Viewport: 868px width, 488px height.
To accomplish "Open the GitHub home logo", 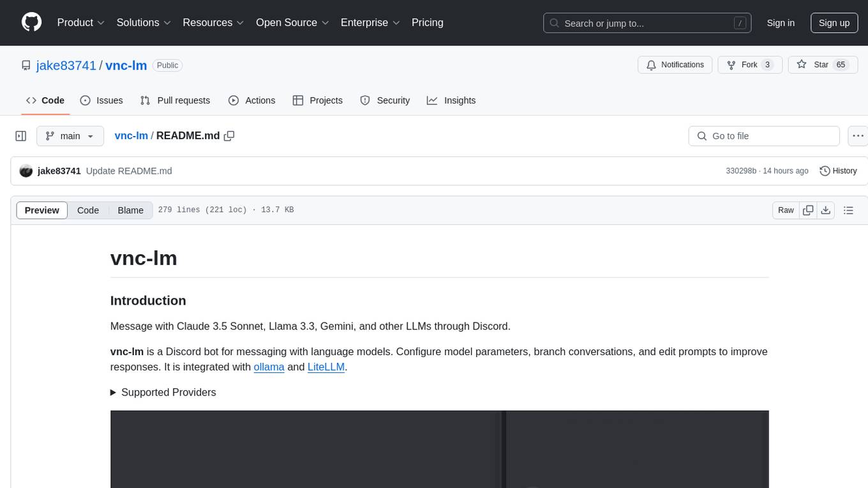I will [x=31, y=22].
